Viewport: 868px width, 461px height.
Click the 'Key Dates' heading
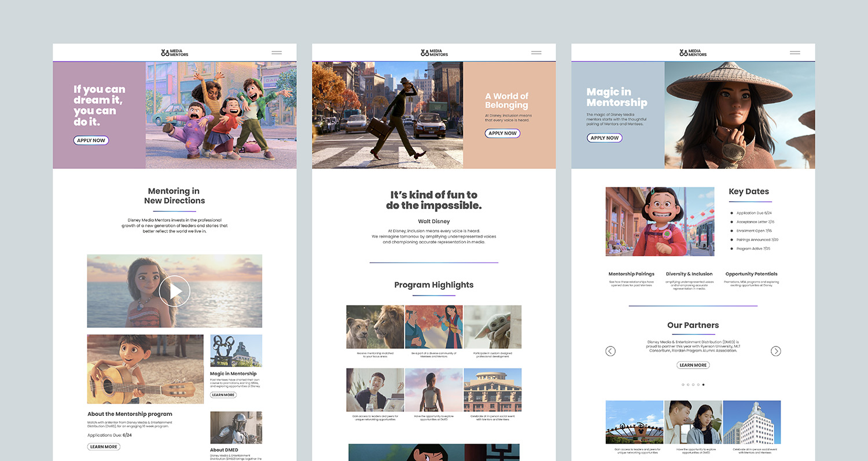749,191
